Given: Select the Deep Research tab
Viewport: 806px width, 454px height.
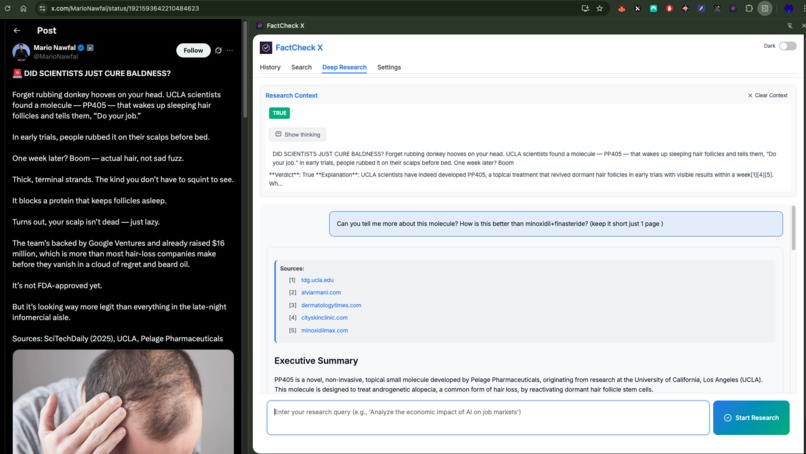Looking at the screenshot, I should tap(344, 67).
